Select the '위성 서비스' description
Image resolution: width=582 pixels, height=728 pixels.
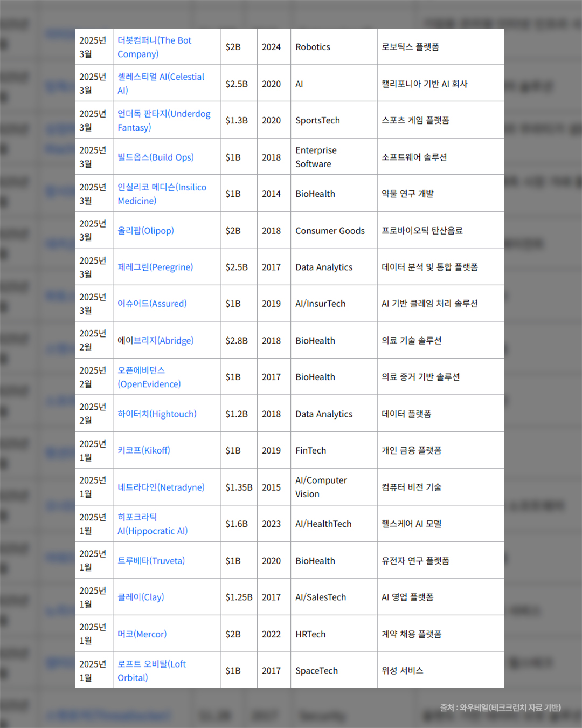click(403, 671)
